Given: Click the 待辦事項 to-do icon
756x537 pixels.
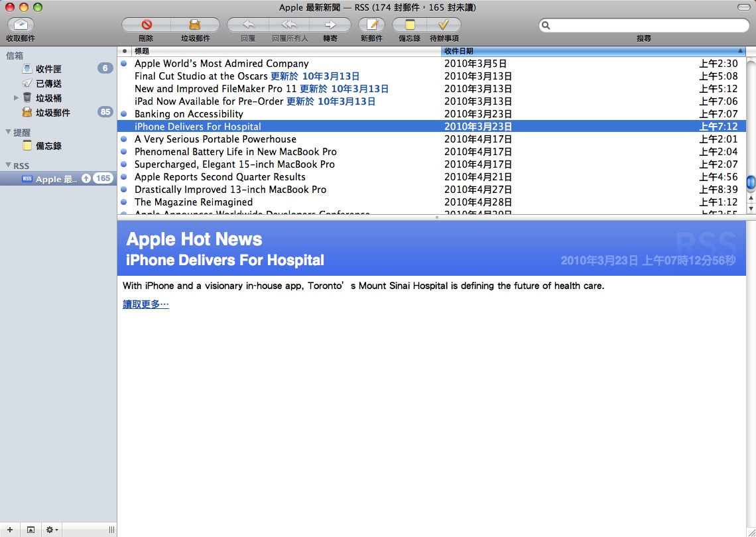Looking at the screenshot, I should coord(444,25).
